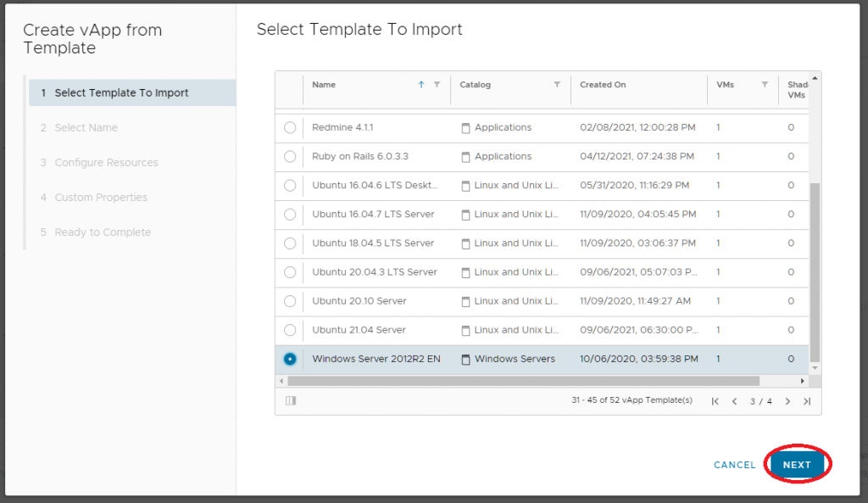868x503 pixels.
Task: Open step 1 Select Template To Import
Action: (x=132, y=92)
